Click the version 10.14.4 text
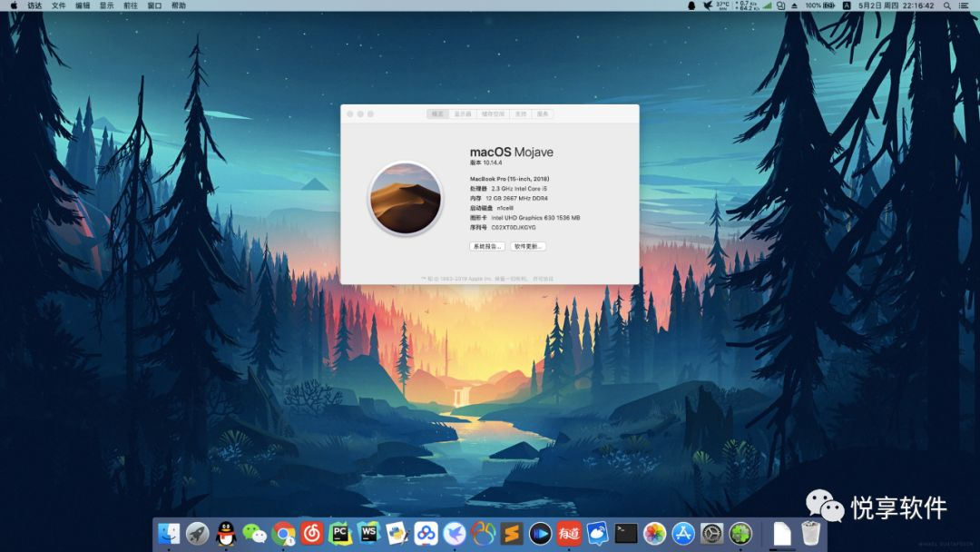The width and height of the screenshot is (980, 552). coord(486,163)
